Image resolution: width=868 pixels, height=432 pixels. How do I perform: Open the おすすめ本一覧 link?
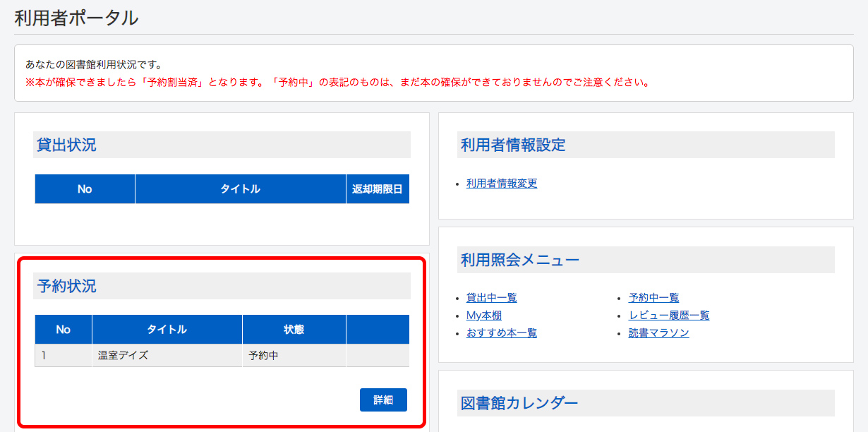point(501,333)
